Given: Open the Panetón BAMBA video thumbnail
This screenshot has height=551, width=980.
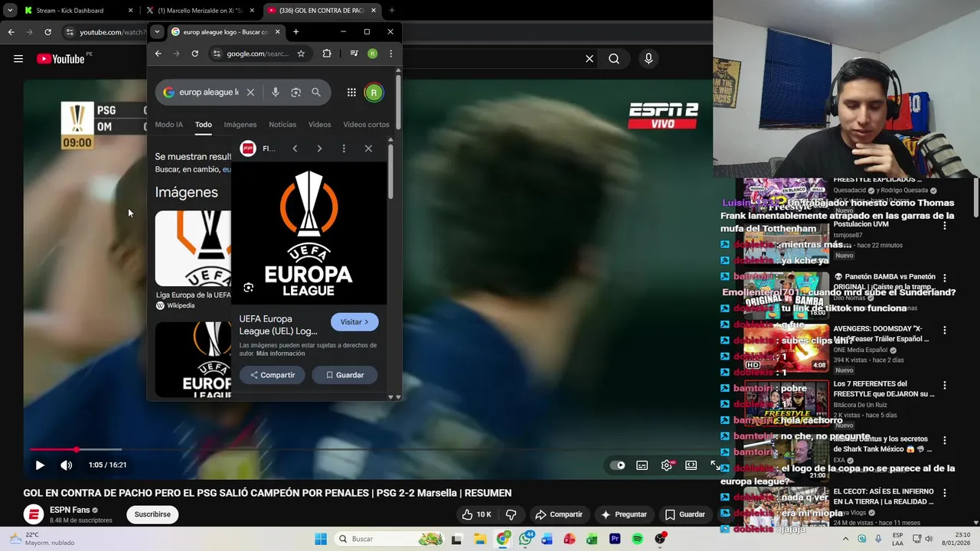Looking at the screenshot, I should [786, 295].
